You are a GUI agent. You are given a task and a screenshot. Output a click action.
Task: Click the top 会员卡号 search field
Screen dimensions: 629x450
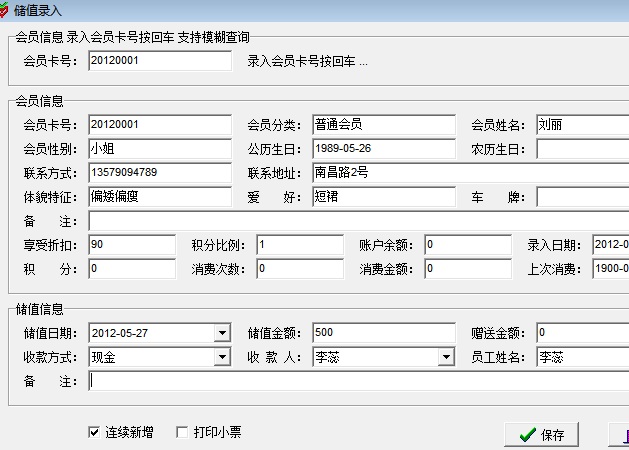(160, 61)
